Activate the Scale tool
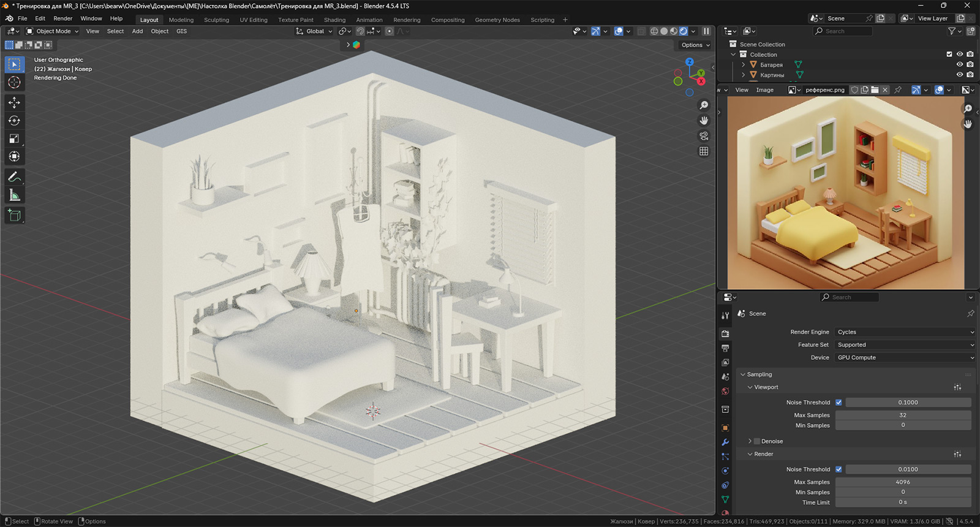 (14, 138)
